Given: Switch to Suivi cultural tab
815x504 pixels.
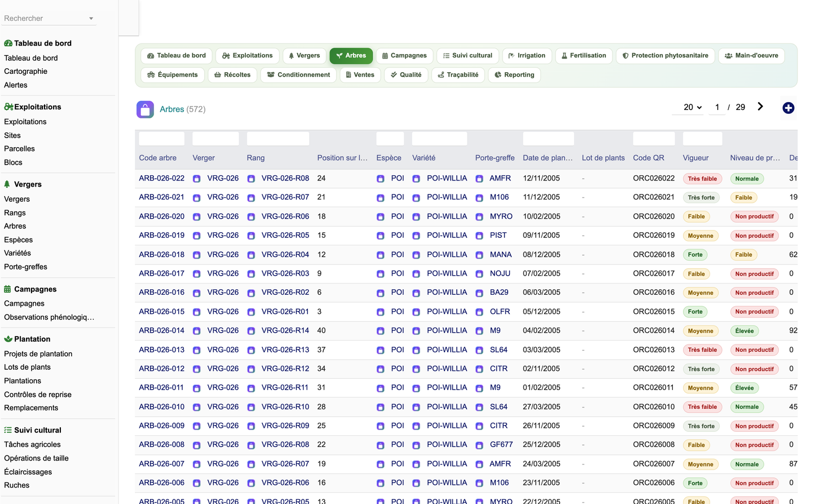Looking at the screenshot, I should (468, 56).
